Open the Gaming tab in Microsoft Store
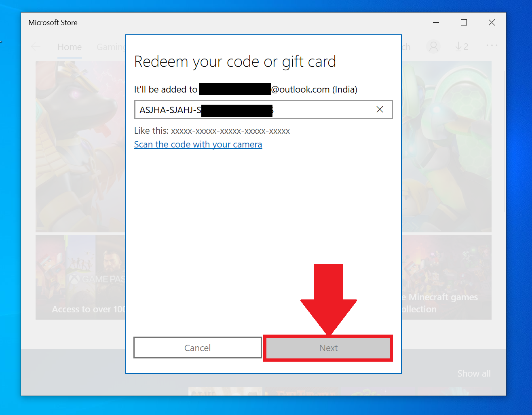This screenshot has height=415, width=532. click(x=111, y=47)
